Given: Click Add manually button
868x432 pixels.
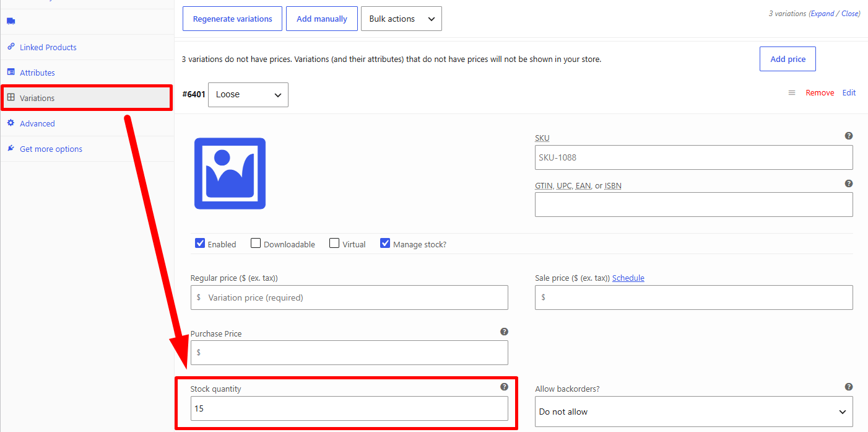Looking at the screenshot, I should click(x=322, y=19).
